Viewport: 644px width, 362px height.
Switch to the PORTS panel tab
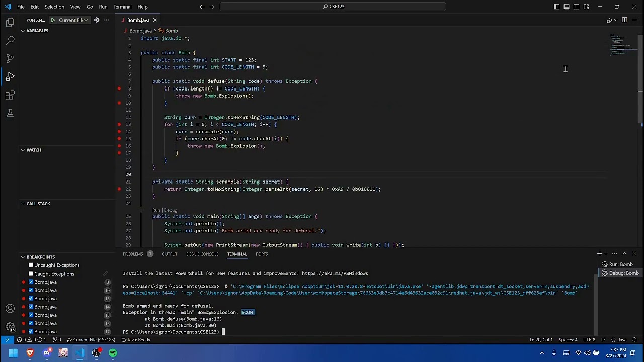coord(262,254)
